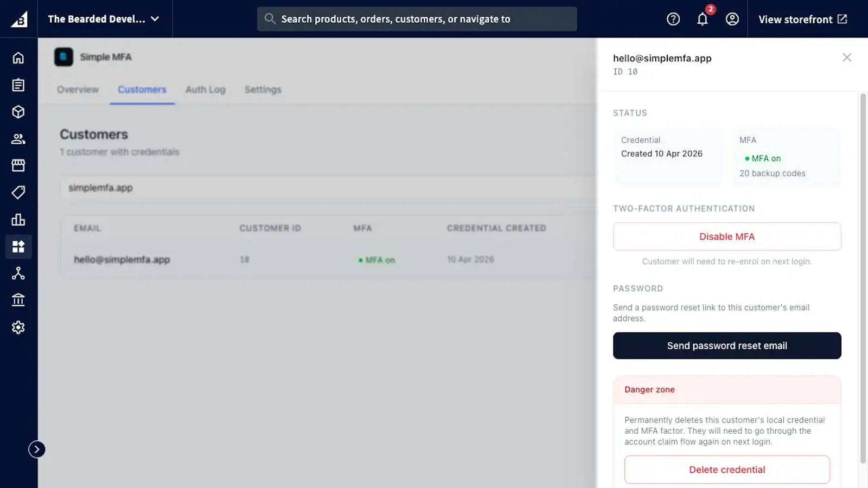Click the ID 10 text in panel
Image resolution: width=868 pixels, height=488 pixels.
625,72
